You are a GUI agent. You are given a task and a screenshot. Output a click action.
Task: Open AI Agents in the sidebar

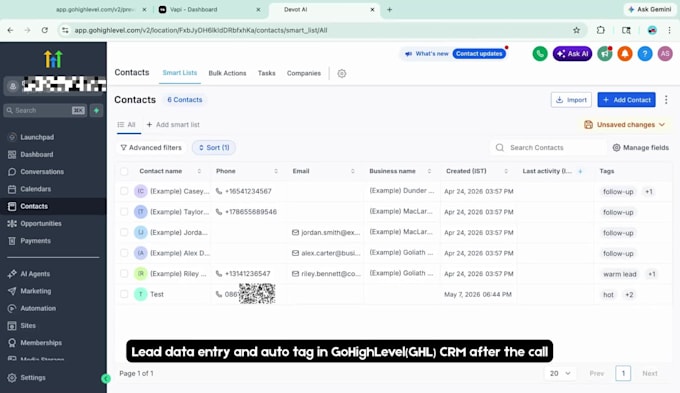[x=35, y=274]
